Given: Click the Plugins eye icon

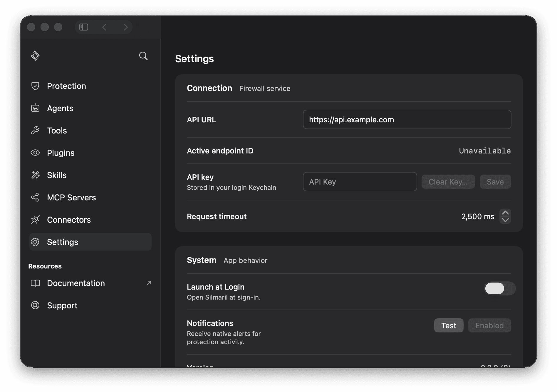Looking at the screenshot, I should [35, 153].
